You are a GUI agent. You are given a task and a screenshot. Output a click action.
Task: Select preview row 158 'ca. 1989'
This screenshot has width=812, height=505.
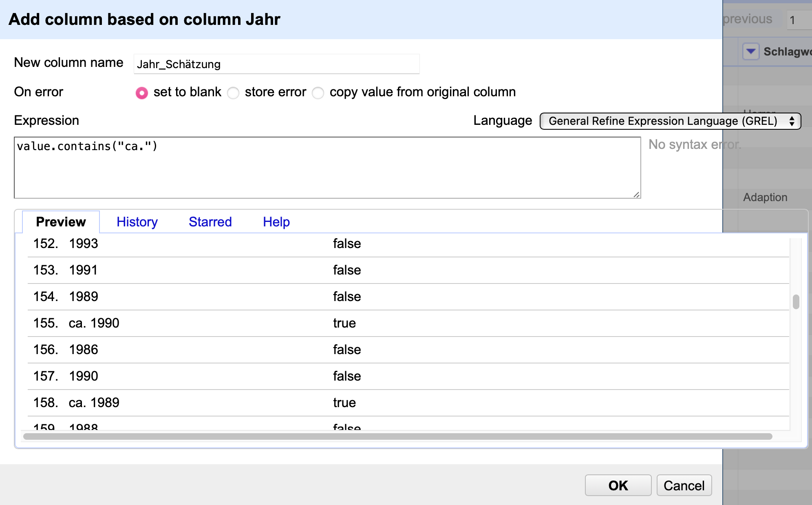(408, 403)
